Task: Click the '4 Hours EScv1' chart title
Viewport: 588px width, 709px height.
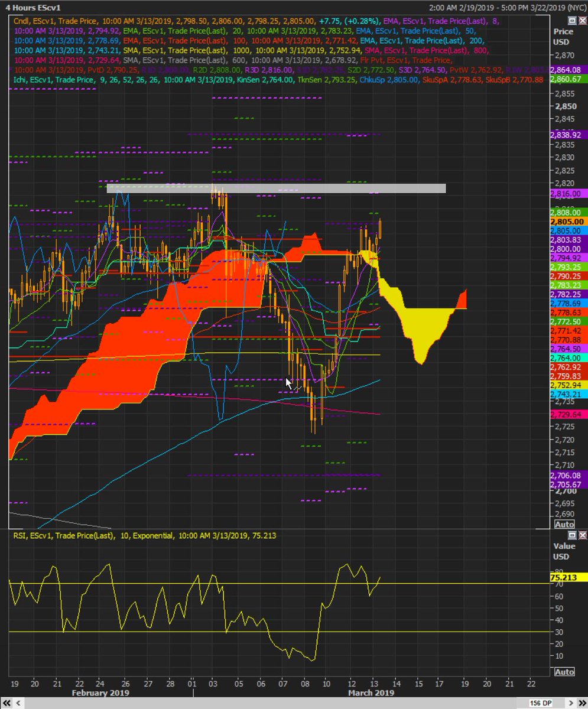Action: pyautogui.click(x=33, y=8)
